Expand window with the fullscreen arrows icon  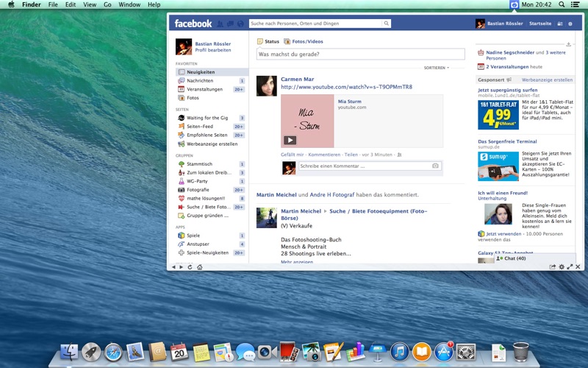pyautogui.click(x=570, y=267)
